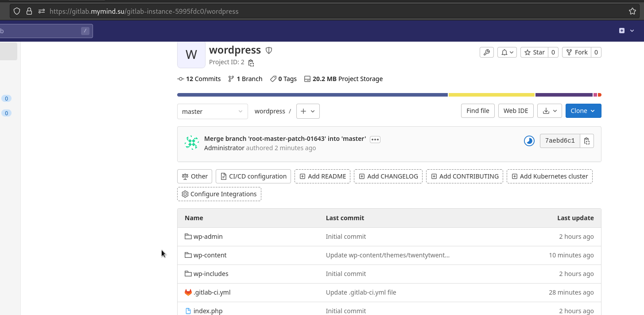This screenshot has height=315, width=644.
Task: Click the GitLab fox icon for .gitlab-ci.yml
Action: tap(188, 292)
